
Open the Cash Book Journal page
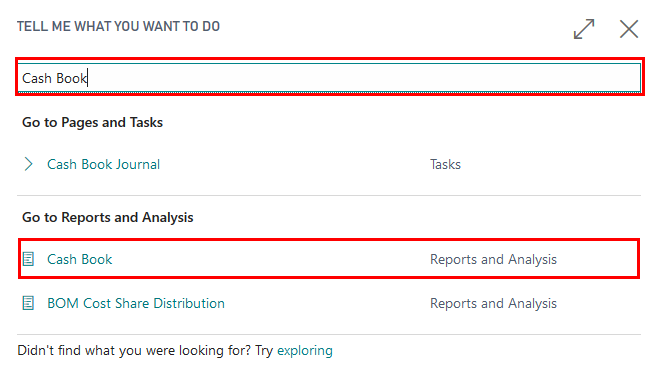click(103, 164)
